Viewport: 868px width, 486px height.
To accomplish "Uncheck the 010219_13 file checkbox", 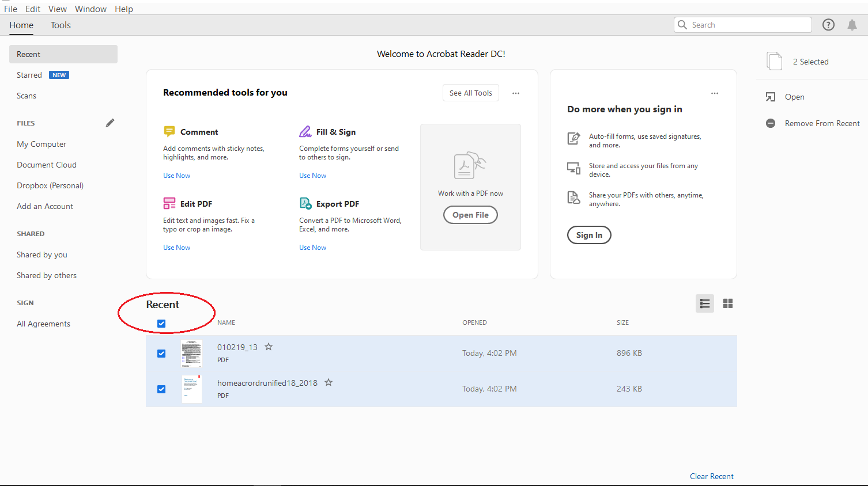I will [161, 354].
